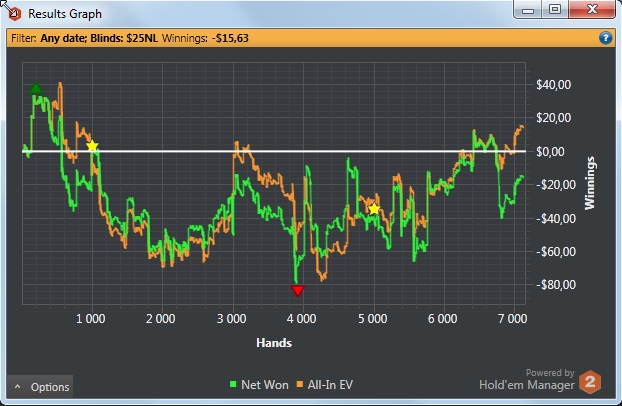Image resolution: width=622 pixels, height=406 pixels.
Task: Expand the Options panel
Action: (40, 387)
